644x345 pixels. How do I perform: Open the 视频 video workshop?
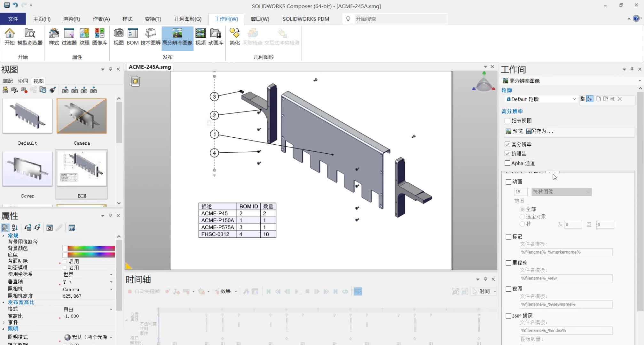[200, 37]
